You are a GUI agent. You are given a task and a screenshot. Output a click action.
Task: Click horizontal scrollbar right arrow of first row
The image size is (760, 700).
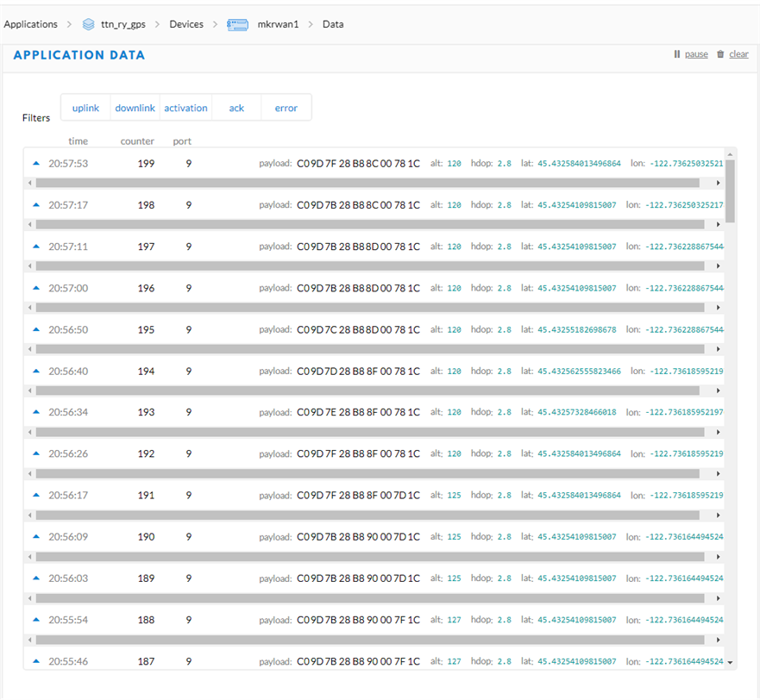(719, 183)
